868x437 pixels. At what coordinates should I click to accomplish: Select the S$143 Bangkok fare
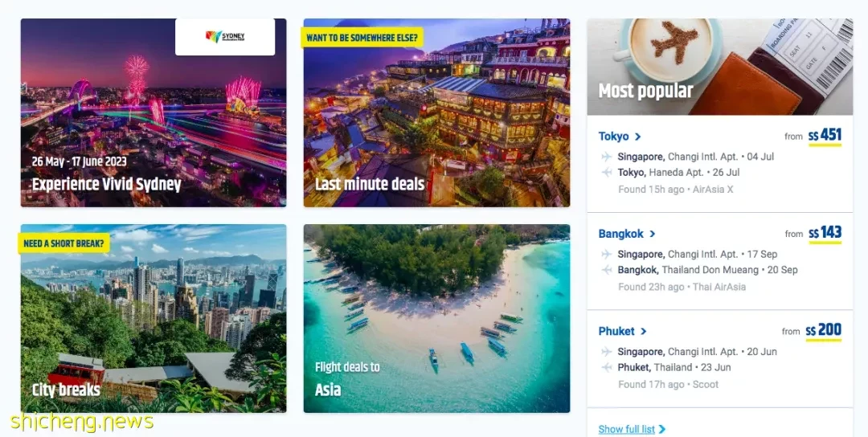[825, 233]
